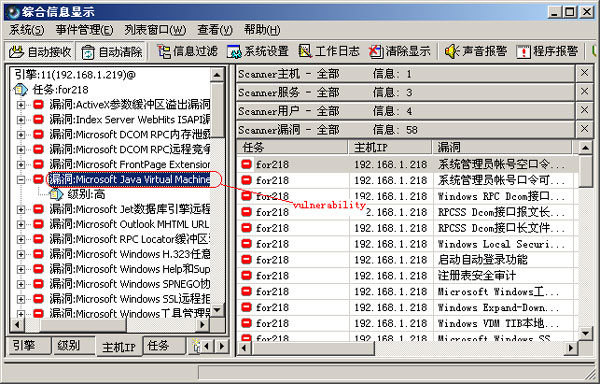Viewport: 600px width, 384px height.
Task: Click red icon of Microsoft Jet item
Action: coord(39,209)
